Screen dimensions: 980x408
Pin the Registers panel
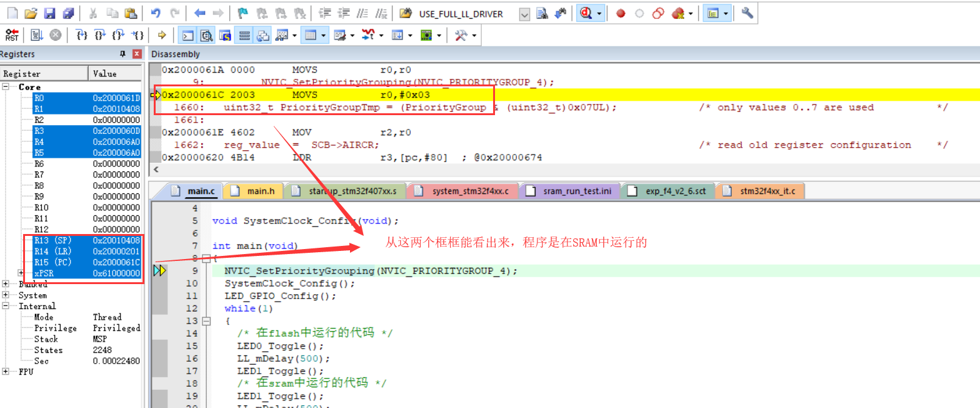pos(122,54)
